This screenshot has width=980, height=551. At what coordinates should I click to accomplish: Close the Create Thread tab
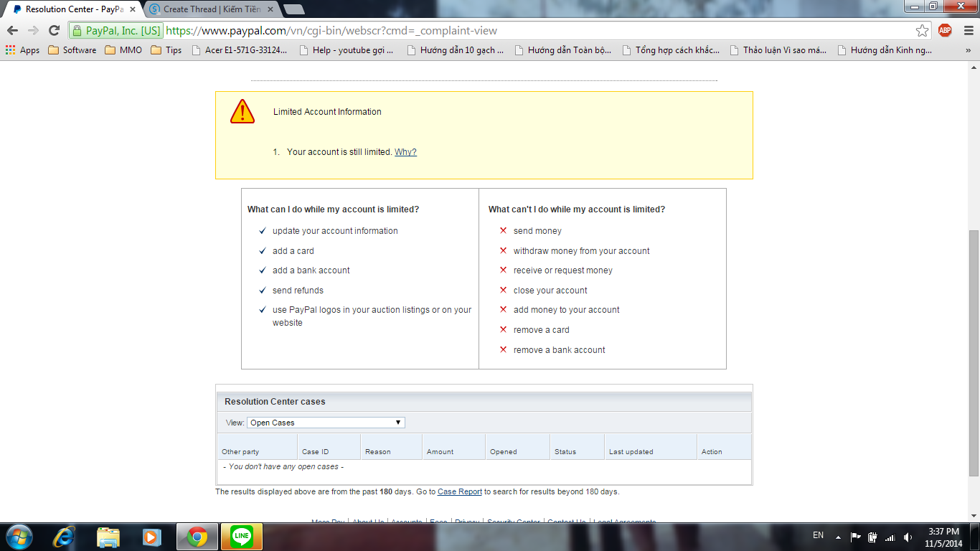[x=270, y=9]
